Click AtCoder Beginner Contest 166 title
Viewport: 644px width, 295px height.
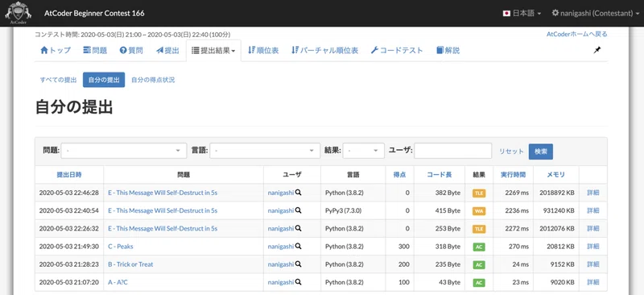coord(94,13)
